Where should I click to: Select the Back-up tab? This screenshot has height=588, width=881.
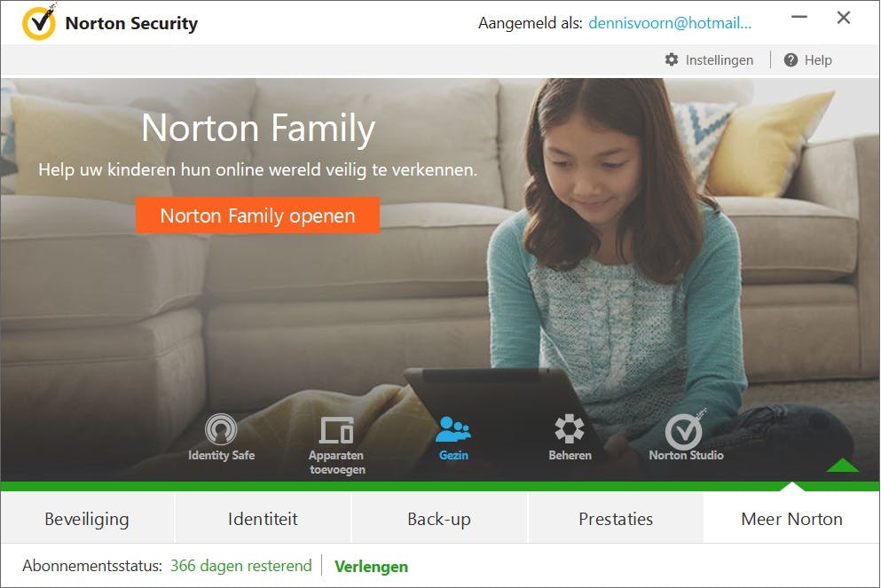(x=439, y=518)
